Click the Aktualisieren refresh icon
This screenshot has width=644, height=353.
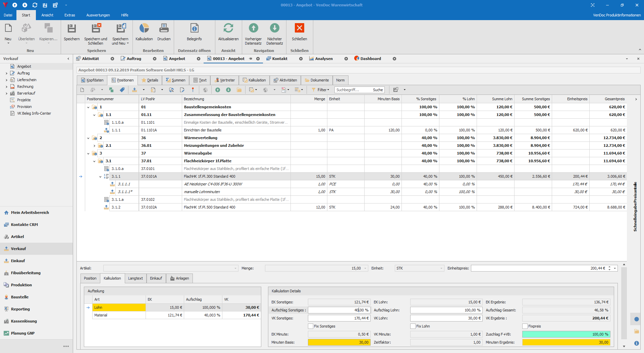228,28
